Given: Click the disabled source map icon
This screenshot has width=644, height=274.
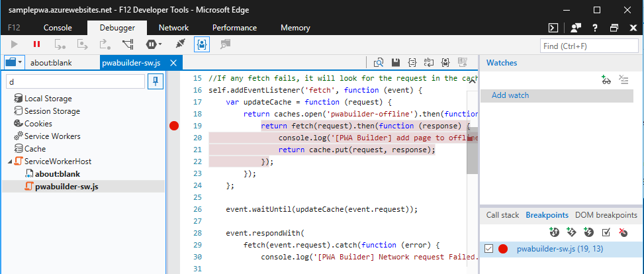Looking at the screenshot, I should pos(463,62).
